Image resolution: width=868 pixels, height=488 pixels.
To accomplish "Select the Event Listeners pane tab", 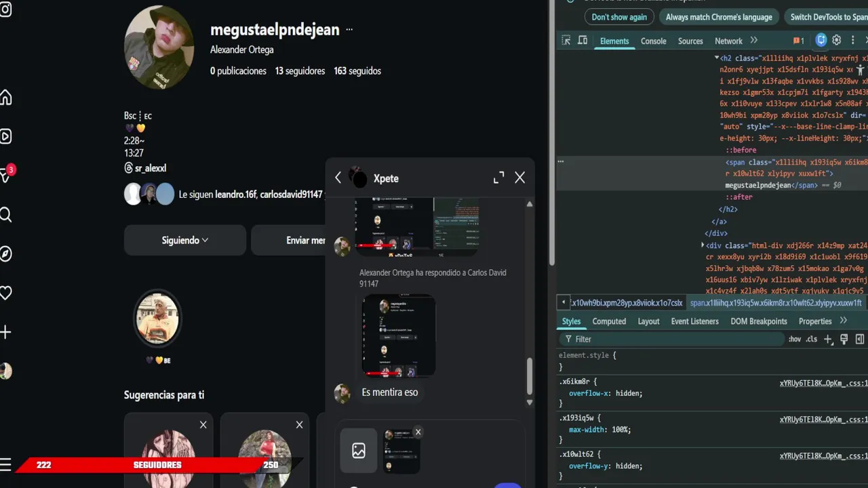I will (694, 321).
